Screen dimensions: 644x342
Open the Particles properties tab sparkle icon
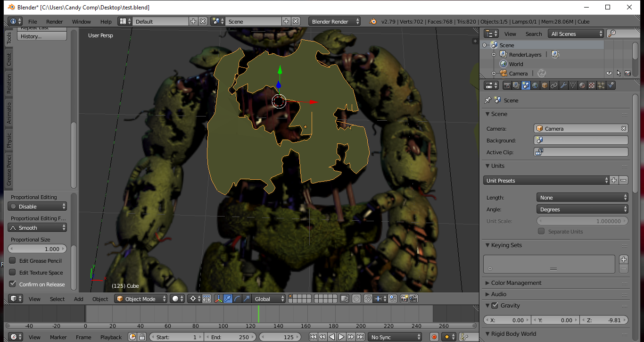pyautogui.click(x=601, y=85)
